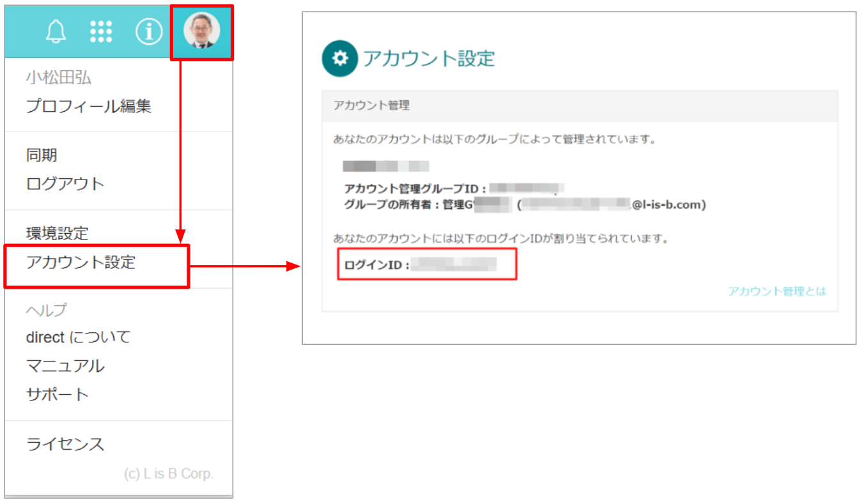Open マニュアル from help section
Image resolution: width=864 pixels, height=504 pixels.
coord(65,365)
